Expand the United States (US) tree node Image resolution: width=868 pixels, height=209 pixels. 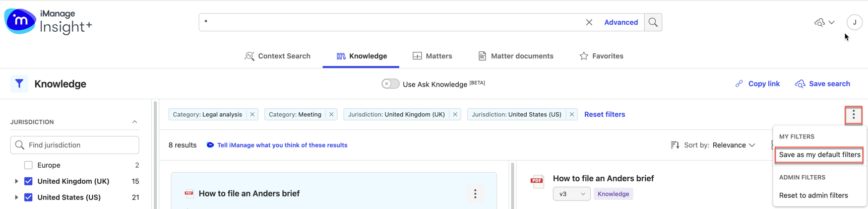tap(16, 197)
